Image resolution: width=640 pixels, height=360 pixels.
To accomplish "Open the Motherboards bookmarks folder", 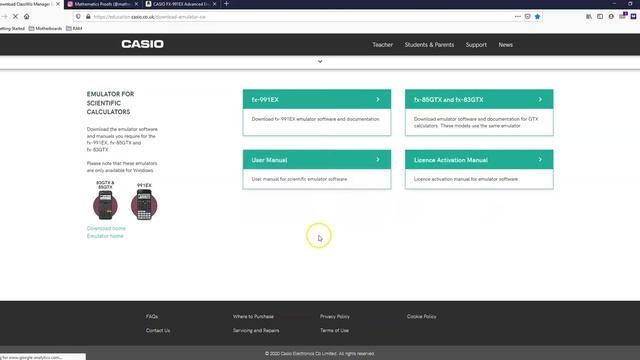I will pyautogui.click(x=45, y=29).
